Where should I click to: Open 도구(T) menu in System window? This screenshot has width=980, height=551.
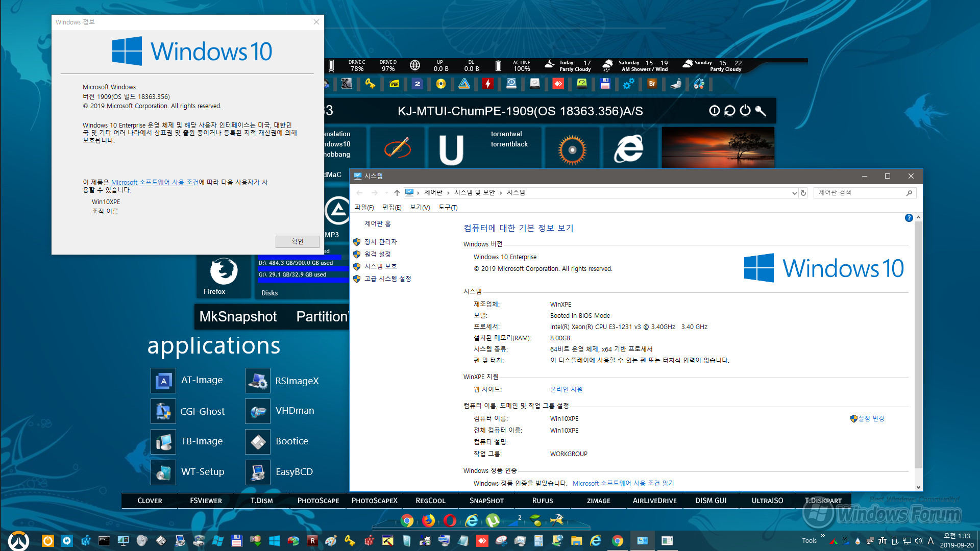pyautogui.click(x=448, y=207)
